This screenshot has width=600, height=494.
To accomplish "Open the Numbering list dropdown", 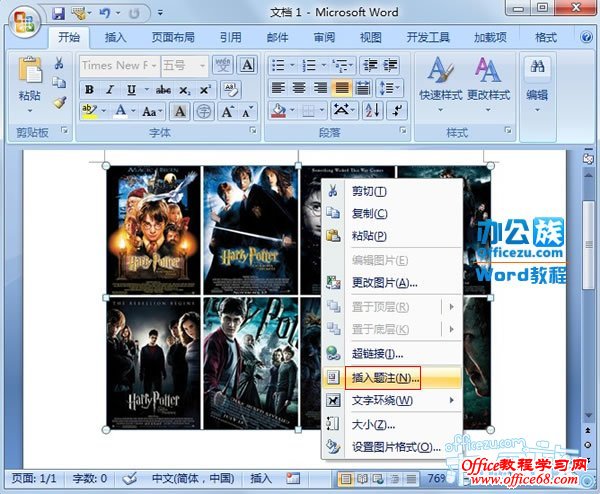I will [x=324, y=65].
